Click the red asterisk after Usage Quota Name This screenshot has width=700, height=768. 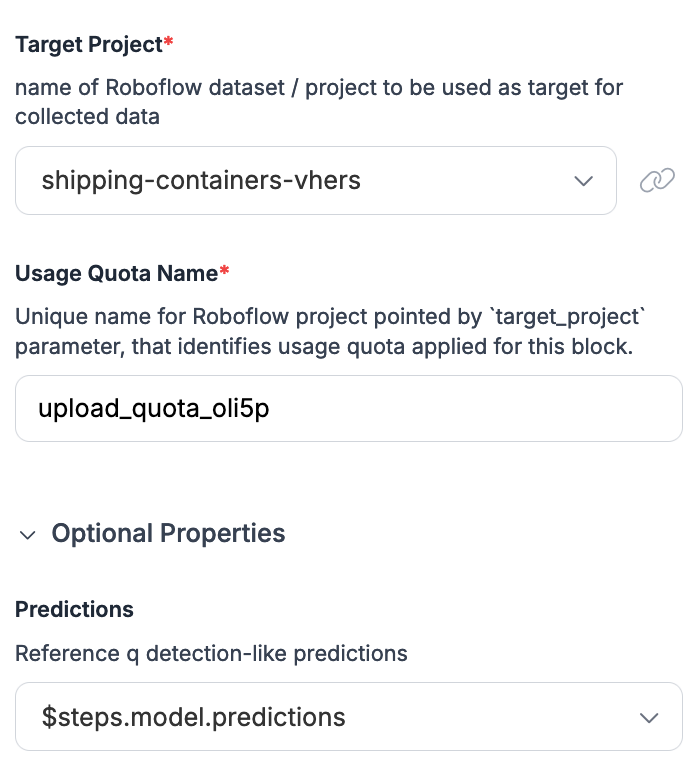pyautogui.click(x=224, y=271)
